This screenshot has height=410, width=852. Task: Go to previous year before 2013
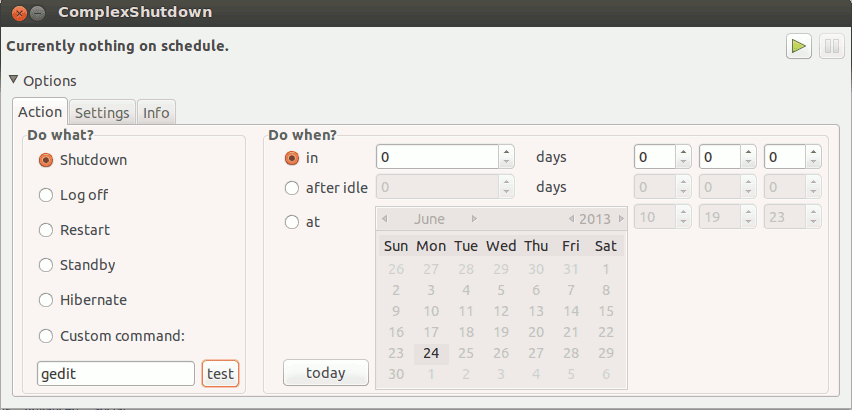click(x=571, y=218)
